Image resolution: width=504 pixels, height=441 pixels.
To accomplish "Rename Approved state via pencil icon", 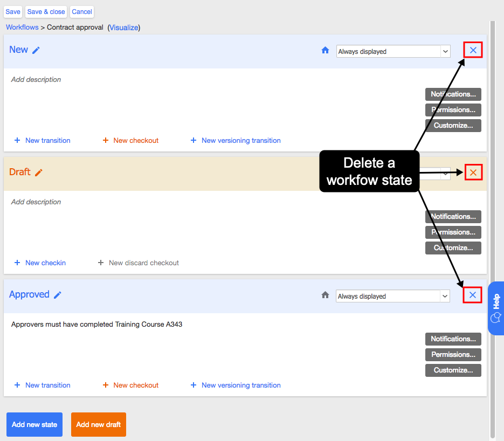I will coord(58,295).
